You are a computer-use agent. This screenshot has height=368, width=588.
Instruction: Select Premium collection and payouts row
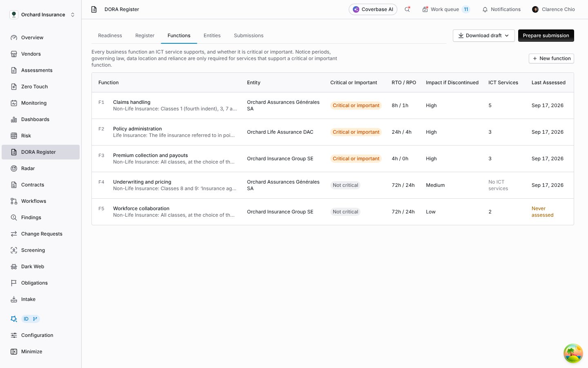point(333,159)
